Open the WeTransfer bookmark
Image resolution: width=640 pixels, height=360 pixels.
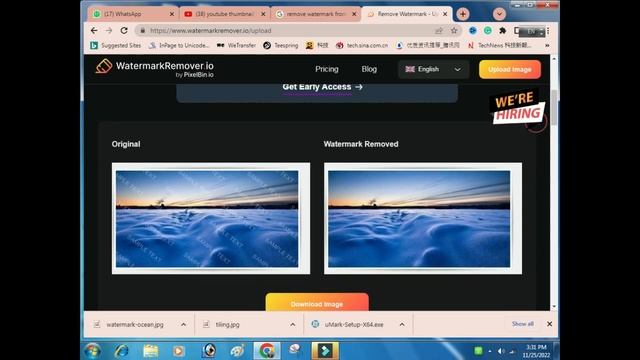[x=237, y=45]
